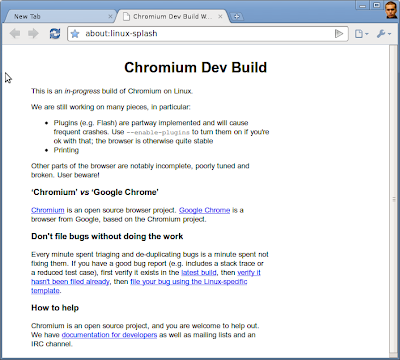The width and height of the screenshot is (400, 360).
Task: Minimize the Chromium window
Action: tap(363, 5)
